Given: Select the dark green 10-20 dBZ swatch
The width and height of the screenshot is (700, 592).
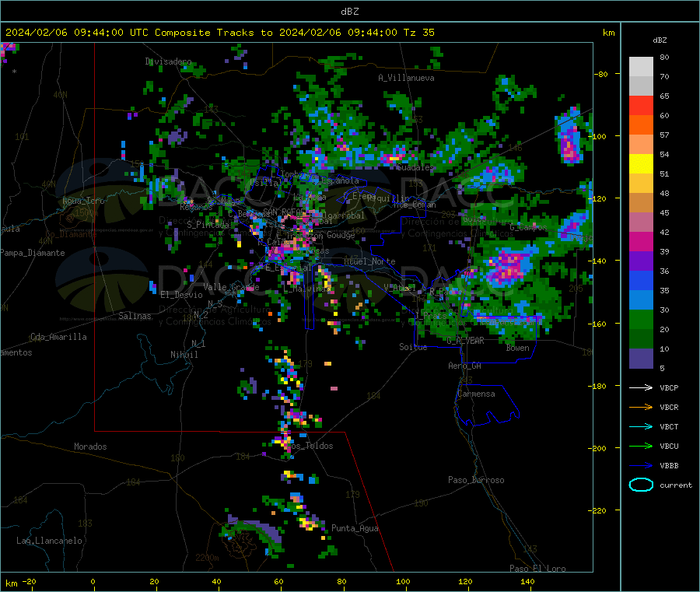Looking at the screenshot, I should tap(641, 339).
